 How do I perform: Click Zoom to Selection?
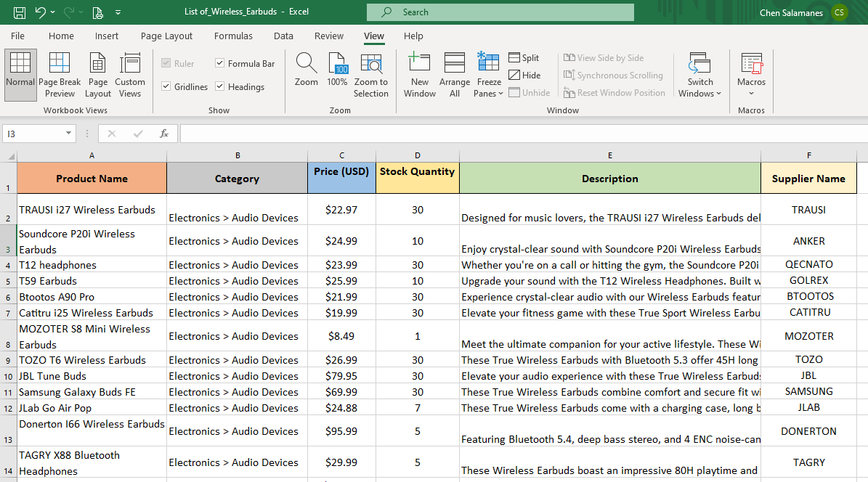point(371,75)
